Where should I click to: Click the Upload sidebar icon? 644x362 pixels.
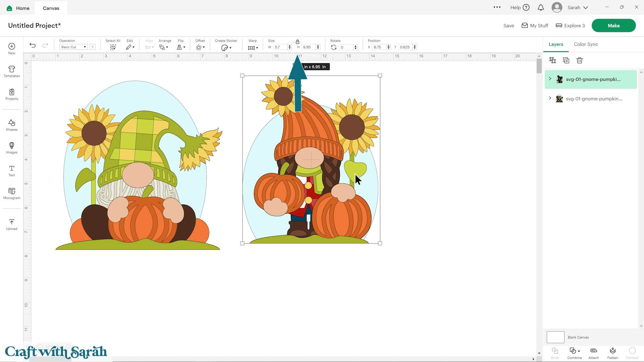click(x=11, y=224)
